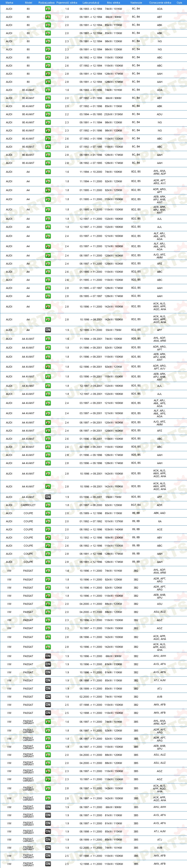Click petrol icon in A4 1.6 74kW sedan row

point(48,172)
